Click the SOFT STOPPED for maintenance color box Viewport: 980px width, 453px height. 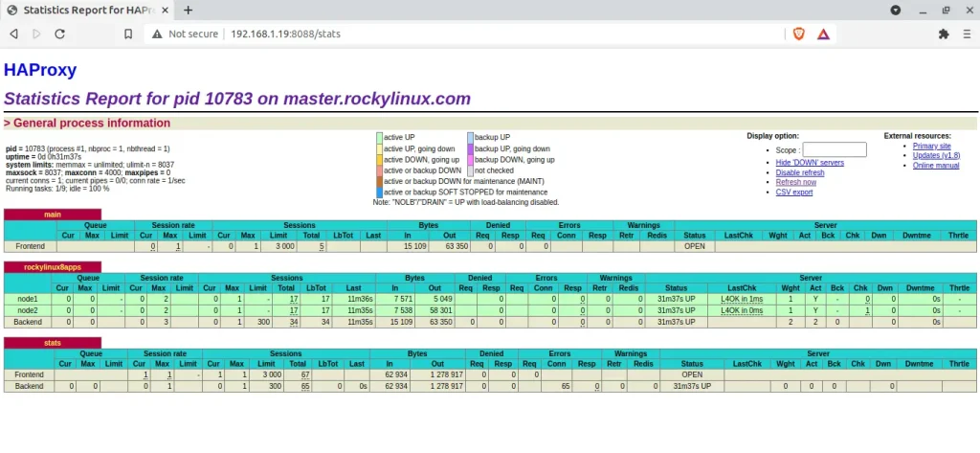(379, 193)
